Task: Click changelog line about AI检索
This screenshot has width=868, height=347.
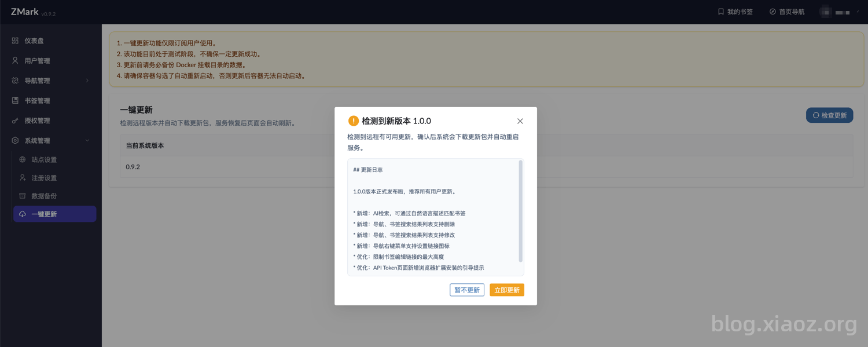Action: 410,213
